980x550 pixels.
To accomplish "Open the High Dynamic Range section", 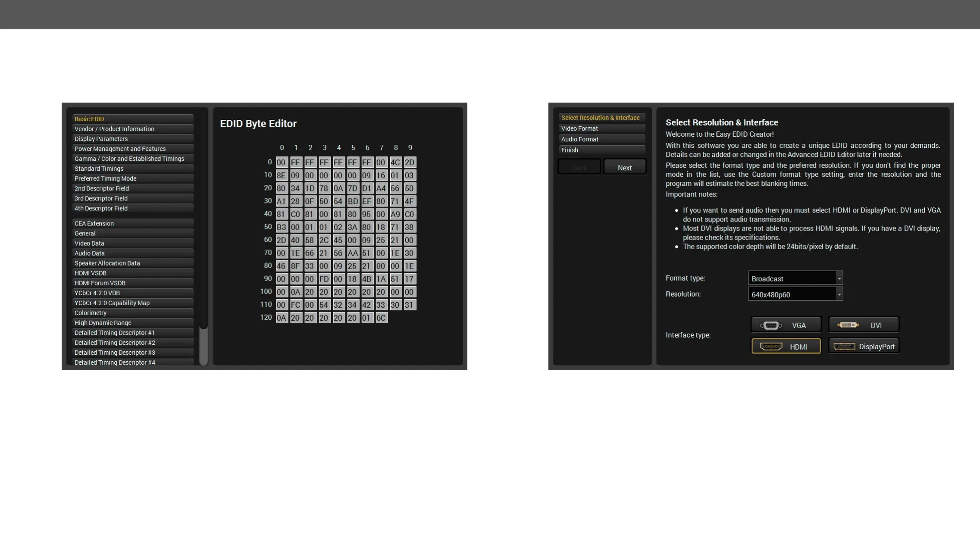I will click(132, 323).
